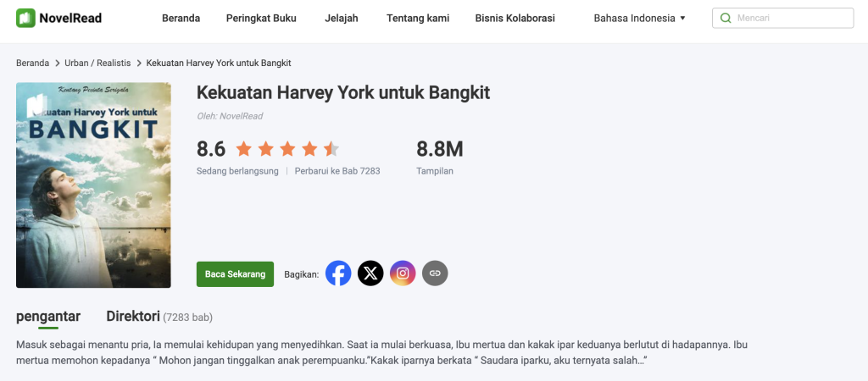
Task: Click the NovelRead logo icon
Action: coord(25,18)
